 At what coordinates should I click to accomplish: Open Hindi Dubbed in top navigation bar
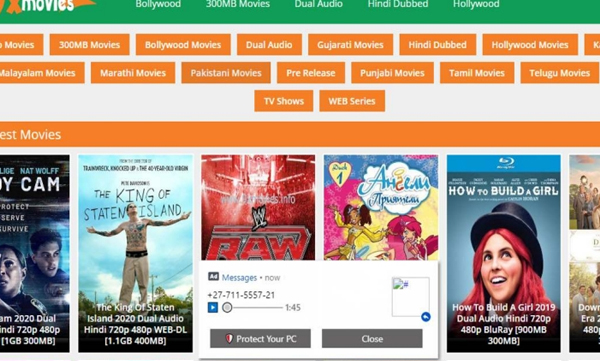[x=398, y=4]
